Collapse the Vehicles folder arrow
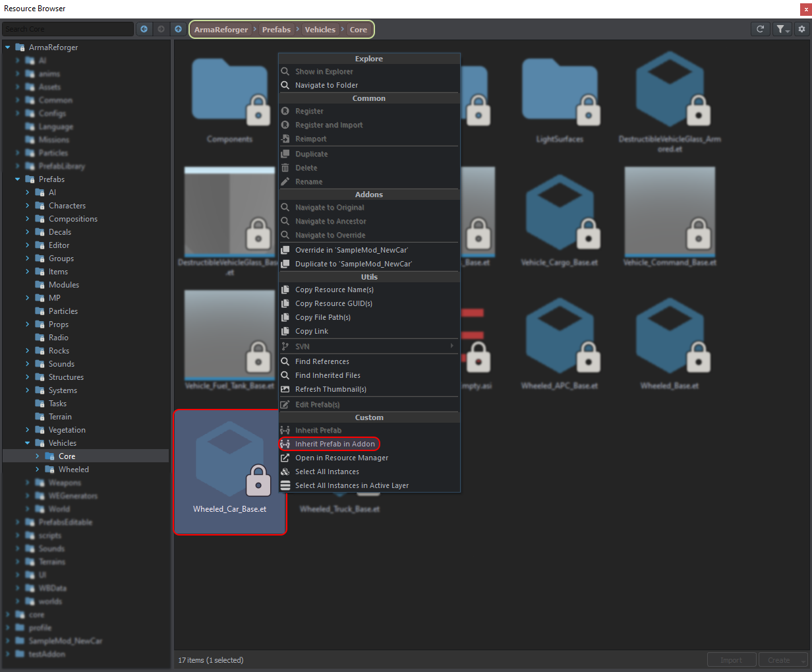 click(x=28, y=443)
